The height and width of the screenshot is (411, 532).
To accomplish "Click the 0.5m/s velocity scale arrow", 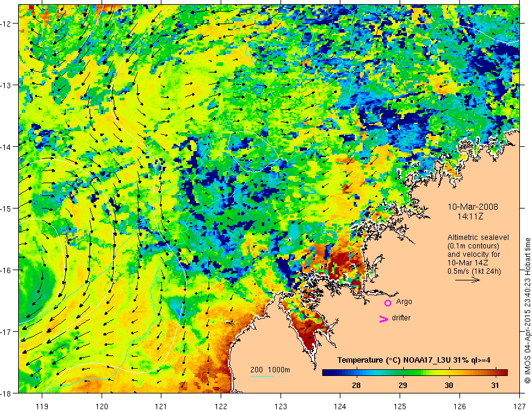I will click(x=467, y=280).
